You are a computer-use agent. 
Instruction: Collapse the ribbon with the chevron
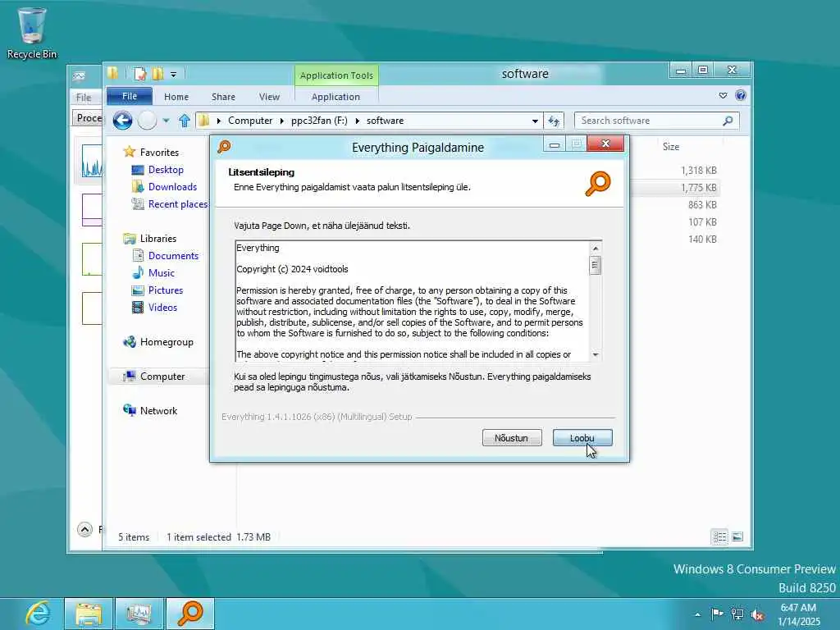pos(723,95)
